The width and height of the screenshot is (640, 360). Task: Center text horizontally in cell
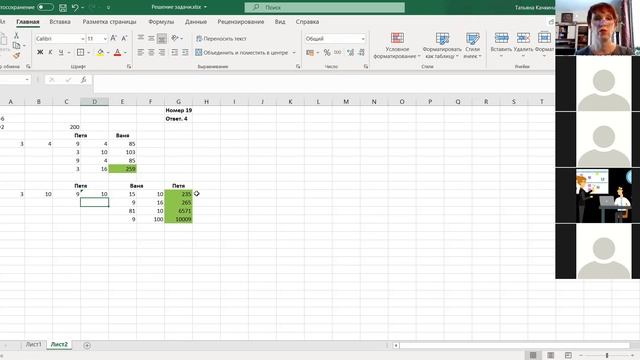151,52
